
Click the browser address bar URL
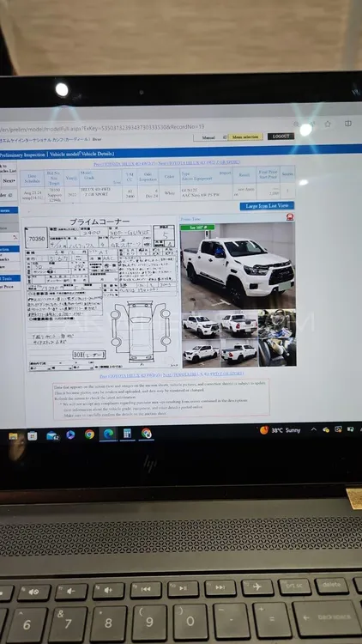(x=103, y=127)
